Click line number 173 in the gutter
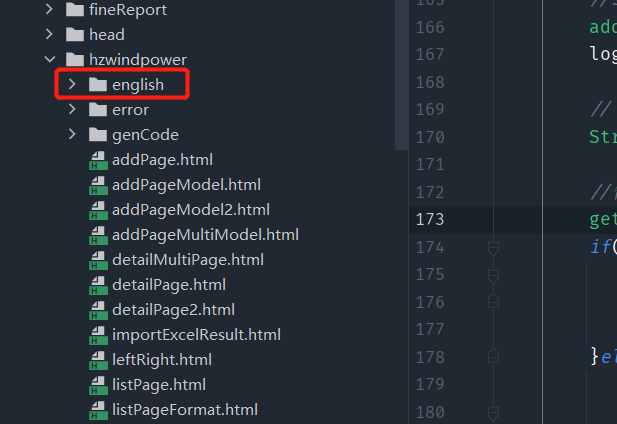 (x=430, y=219)
